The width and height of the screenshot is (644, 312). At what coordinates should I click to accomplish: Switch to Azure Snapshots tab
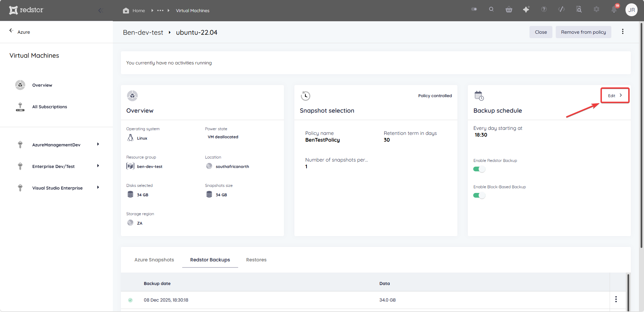point(154,260)
